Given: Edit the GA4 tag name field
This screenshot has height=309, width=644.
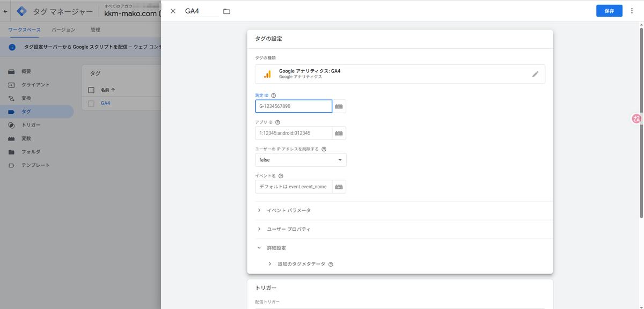Looking at the screenshot, I should pos(201,11).
